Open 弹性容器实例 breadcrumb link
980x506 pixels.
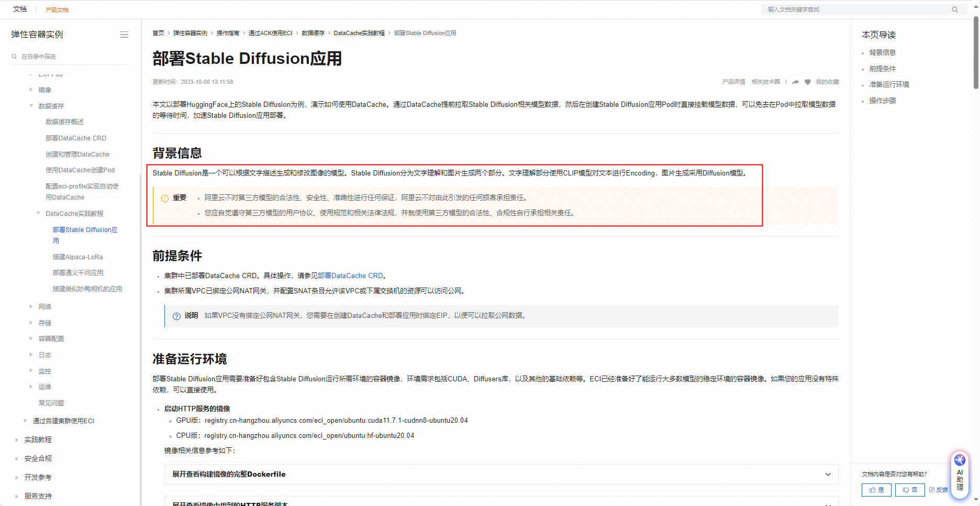tap(190, 33)
